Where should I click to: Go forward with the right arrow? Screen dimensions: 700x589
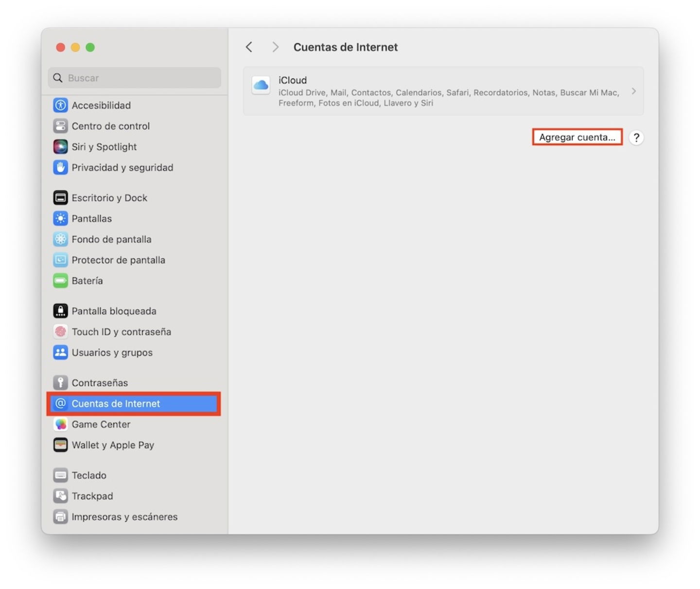275,47
